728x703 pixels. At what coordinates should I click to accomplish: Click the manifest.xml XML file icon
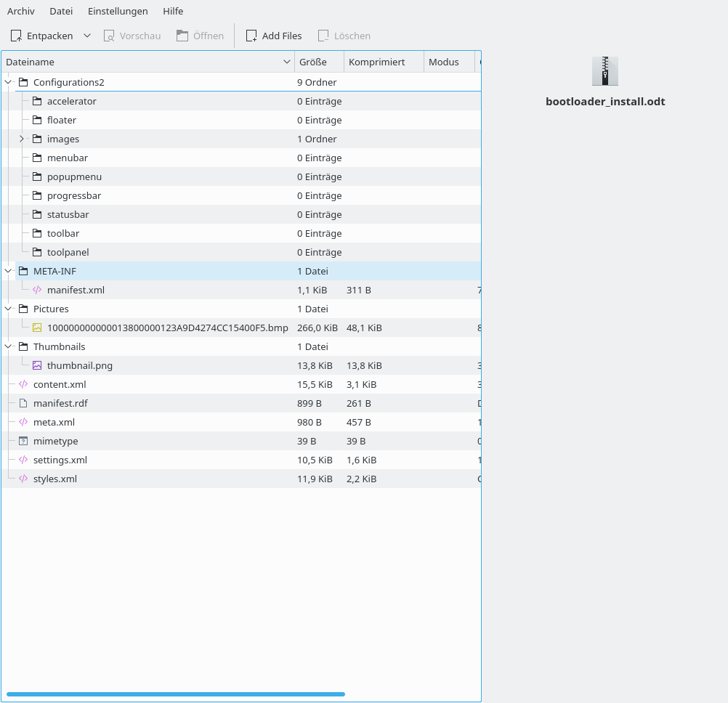coord(37,290)
